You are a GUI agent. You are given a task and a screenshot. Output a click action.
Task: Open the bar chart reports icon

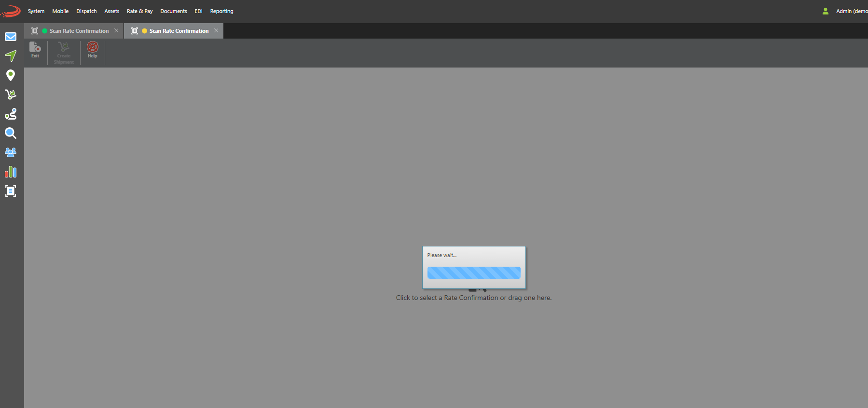11,172
